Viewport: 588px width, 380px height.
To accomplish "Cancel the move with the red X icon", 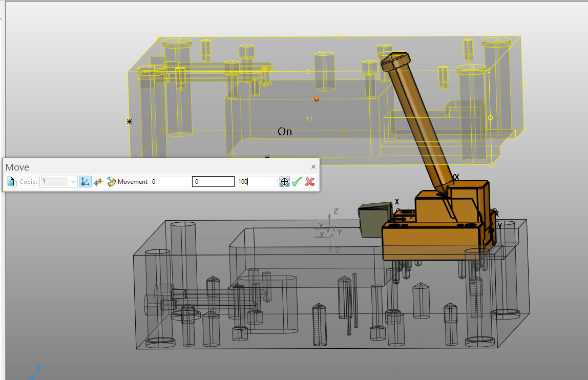I will pos(309,182).
